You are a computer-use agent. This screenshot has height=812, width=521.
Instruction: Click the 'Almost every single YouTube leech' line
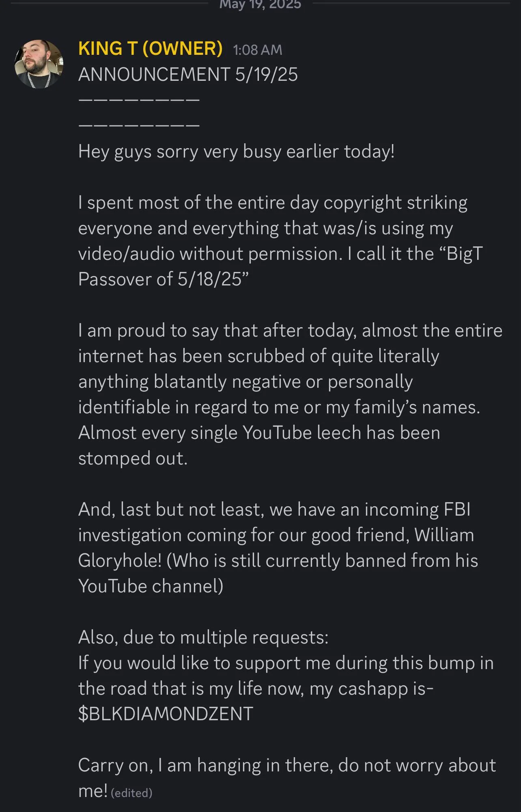[259, 433]
